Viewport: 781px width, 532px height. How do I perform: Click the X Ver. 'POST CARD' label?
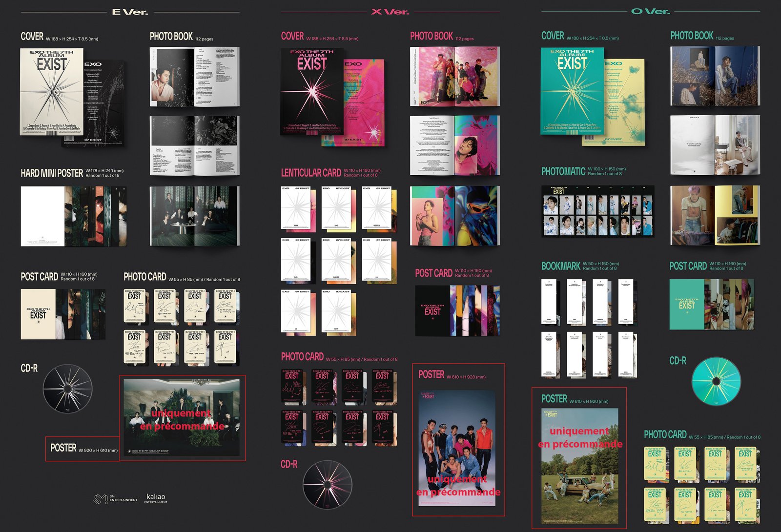tap(433, 273)
